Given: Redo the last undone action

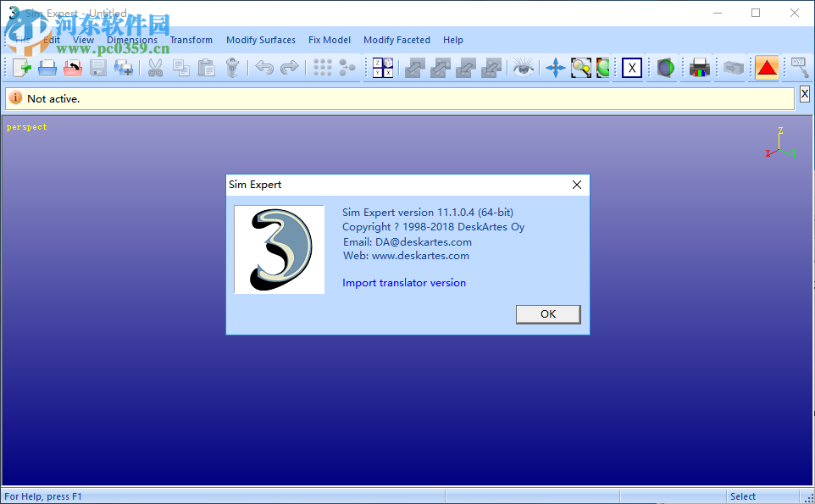Looking at the screenshot, I should pyautogui.click(x=288, y=68).
